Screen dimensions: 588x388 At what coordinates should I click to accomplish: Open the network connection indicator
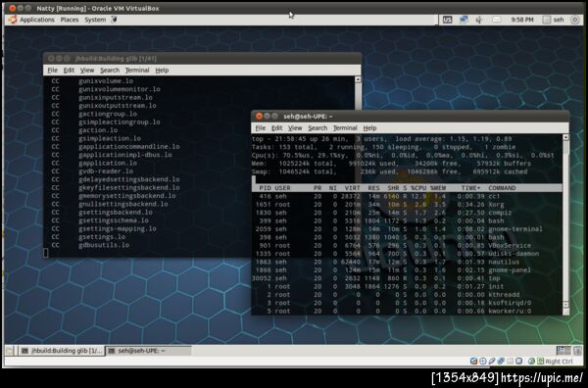464,20
